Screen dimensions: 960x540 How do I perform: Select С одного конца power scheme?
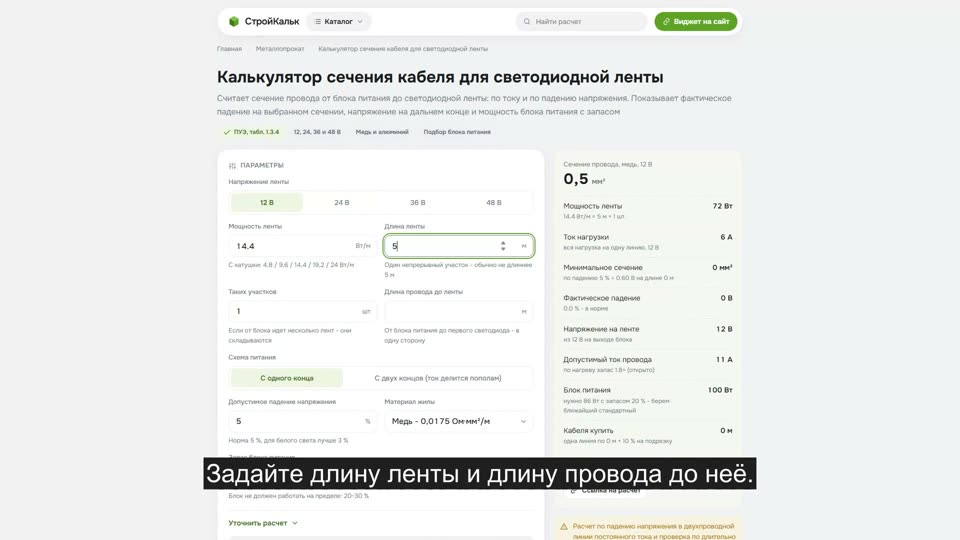pos(287,378)
